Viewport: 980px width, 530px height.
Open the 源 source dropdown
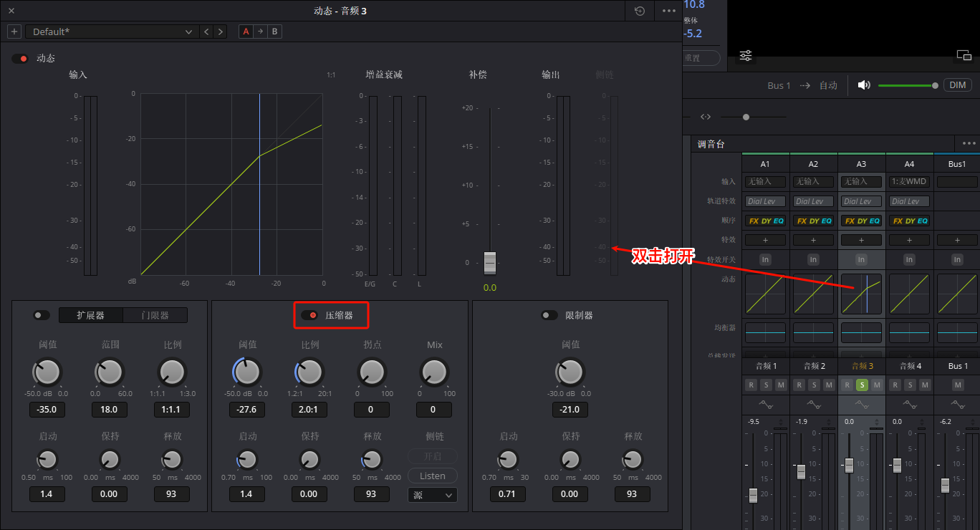point(433,495)
